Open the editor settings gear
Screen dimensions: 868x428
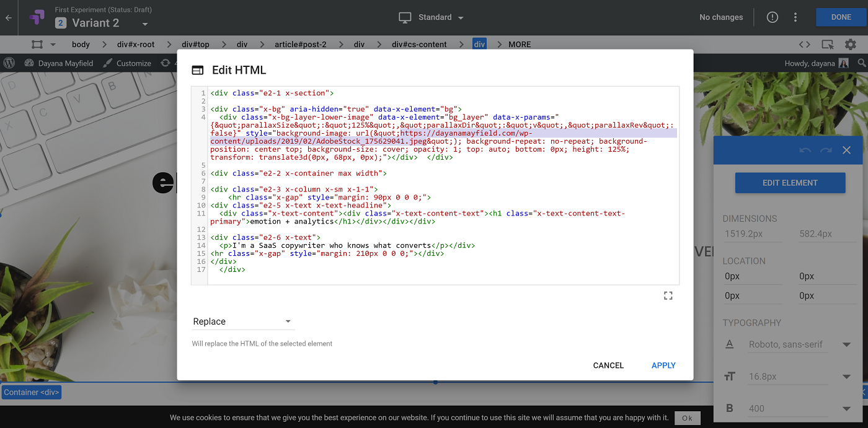coord(850,45)
